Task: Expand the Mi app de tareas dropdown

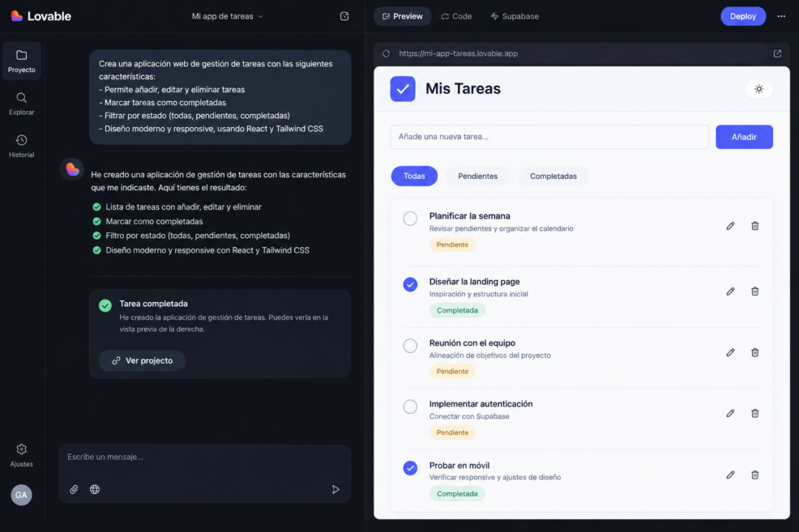Action: 227,16
